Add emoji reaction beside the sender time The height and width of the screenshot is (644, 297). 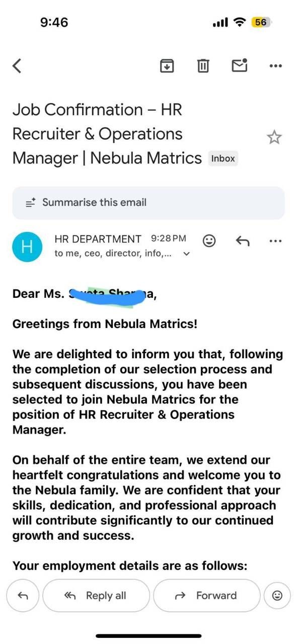tap(209, 241)
